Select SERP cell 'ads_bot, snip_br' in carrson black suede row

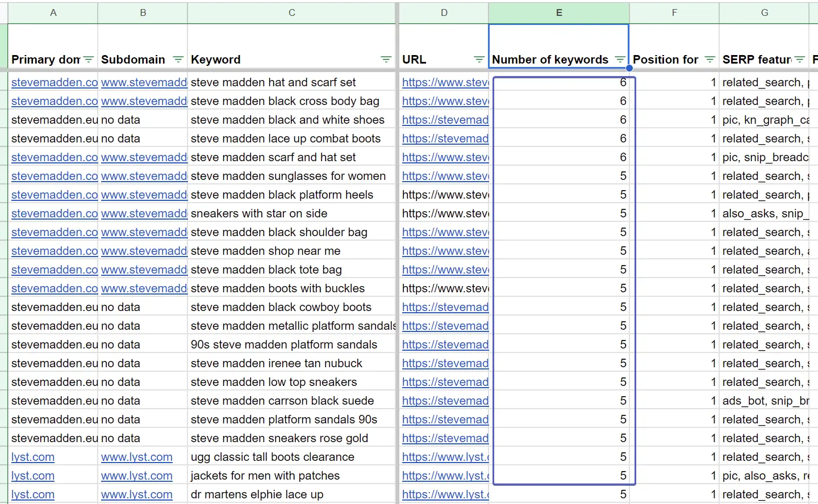coord(764,401)
